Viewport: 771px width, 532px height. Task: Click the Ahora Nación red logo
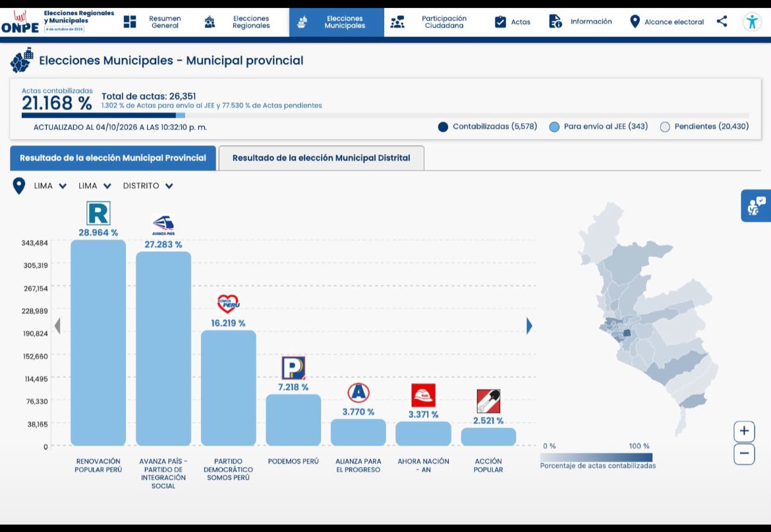click(x=423, y=396)
